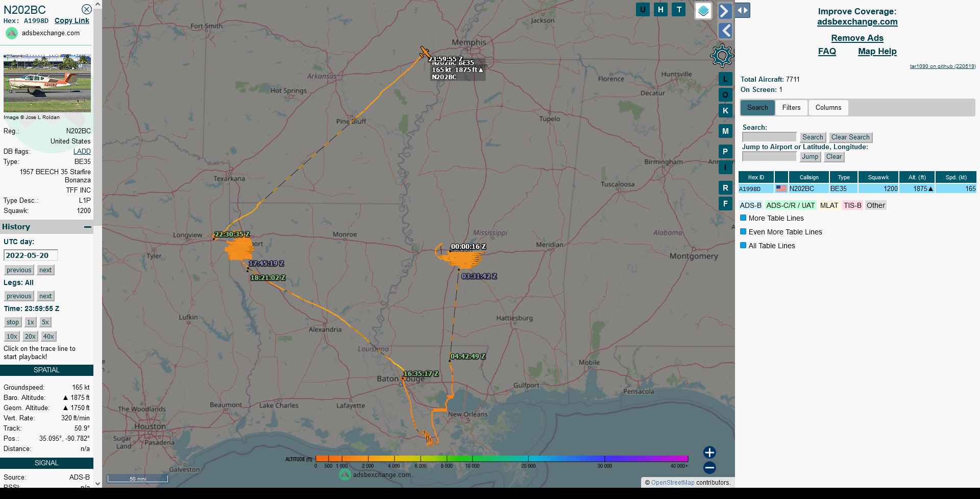The width and height of the screenshot is (980, 499).
Task: Click the 22:30:35 Z trace timestamp marker
Action: click(232, 234)
